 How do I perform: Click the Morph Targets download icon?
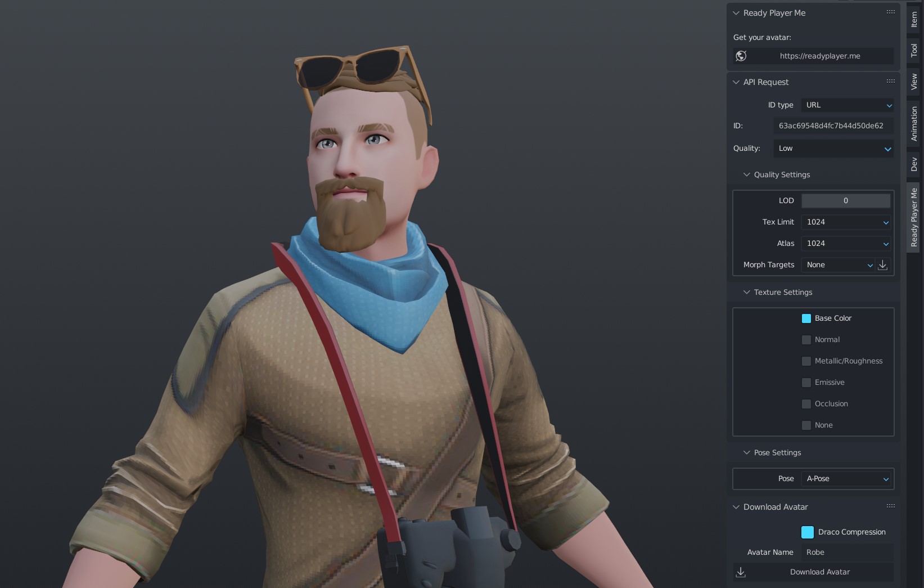click(x=883, y=265)
